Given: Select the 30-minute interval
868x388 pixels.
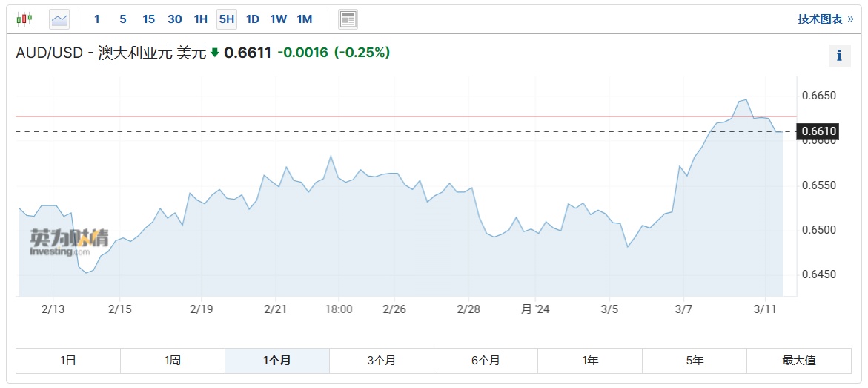Looking at the screenshot, I should tap(175, 19).
